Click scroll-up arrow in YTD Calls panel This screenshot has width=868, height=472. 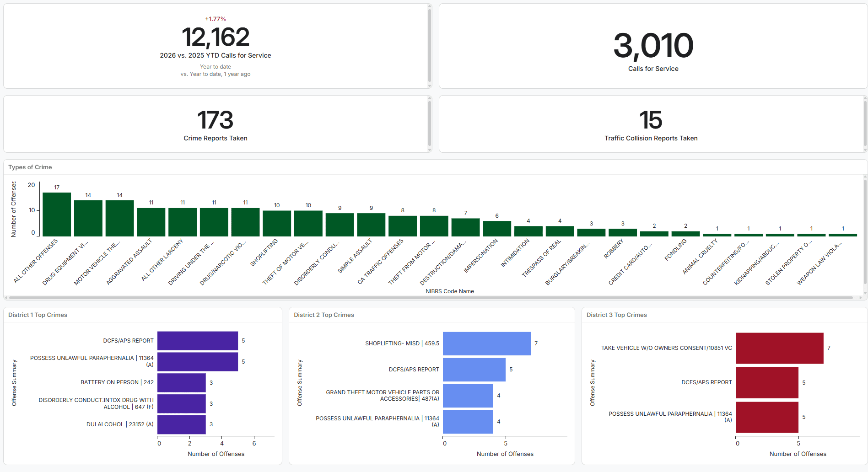point(429,6)
